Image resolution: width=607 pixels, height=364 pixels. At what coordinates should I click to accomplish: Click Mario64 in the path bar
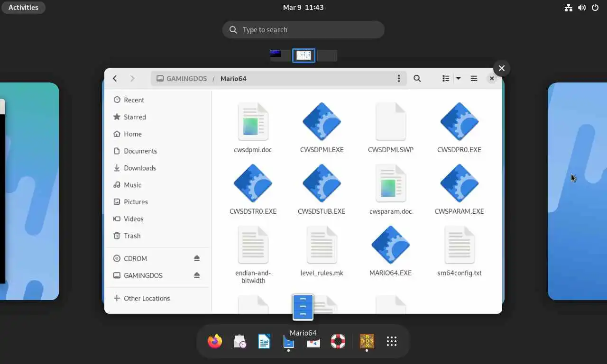point(233,79)
